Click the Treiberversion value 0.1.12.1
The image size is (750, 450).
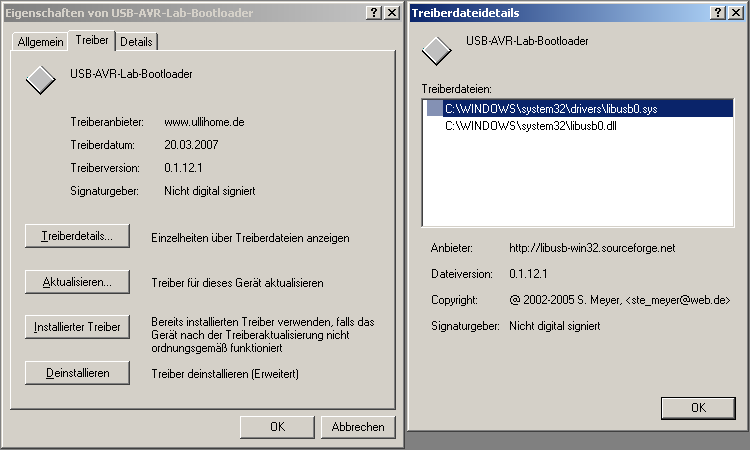coord(183,168)
